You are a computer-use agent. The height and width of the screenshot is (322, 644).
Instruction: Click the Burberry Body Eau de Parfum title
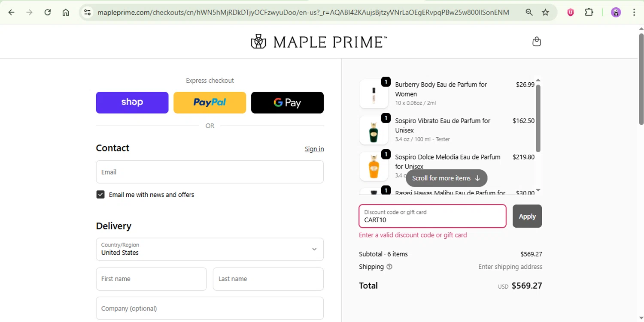click(x=441, y=89)
